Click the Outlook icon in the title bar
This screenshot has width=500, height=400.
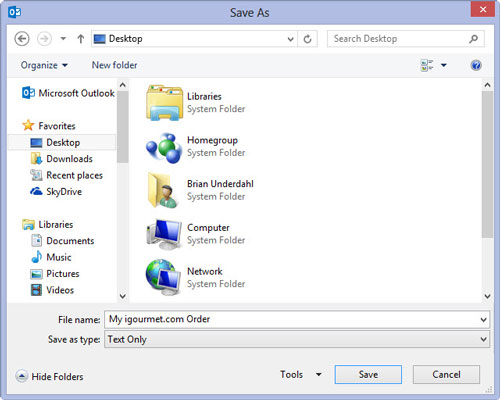[x=14, y=13]
